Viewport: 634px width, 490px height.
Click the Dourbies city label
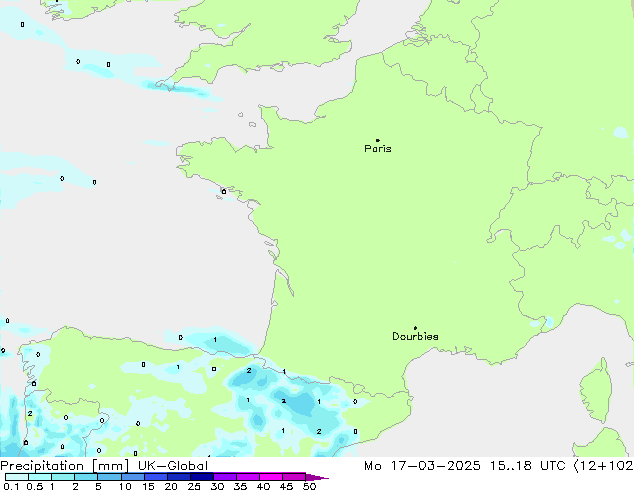pyautogui.click(x=415, y=336)
